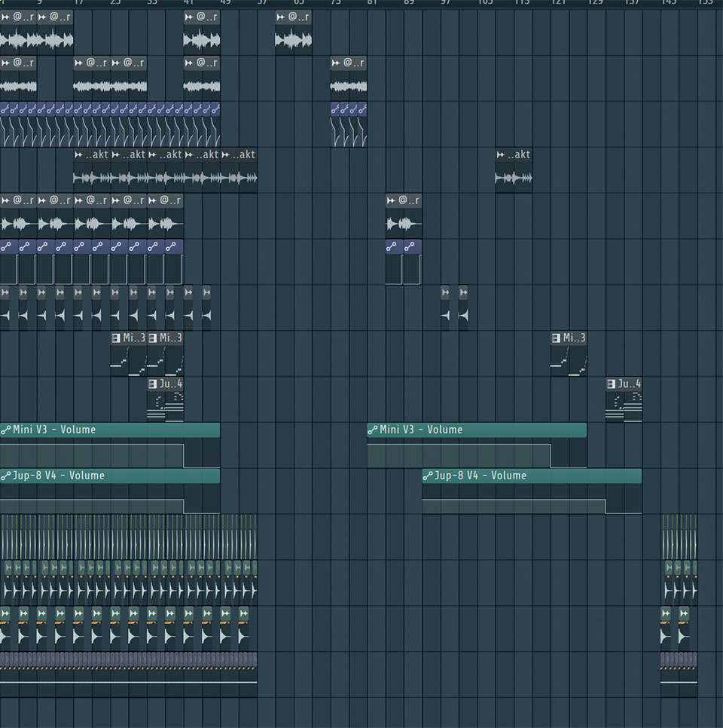Select the 'Jup-8 V4 - Volume' title starting at bar 1

point(59,476)
